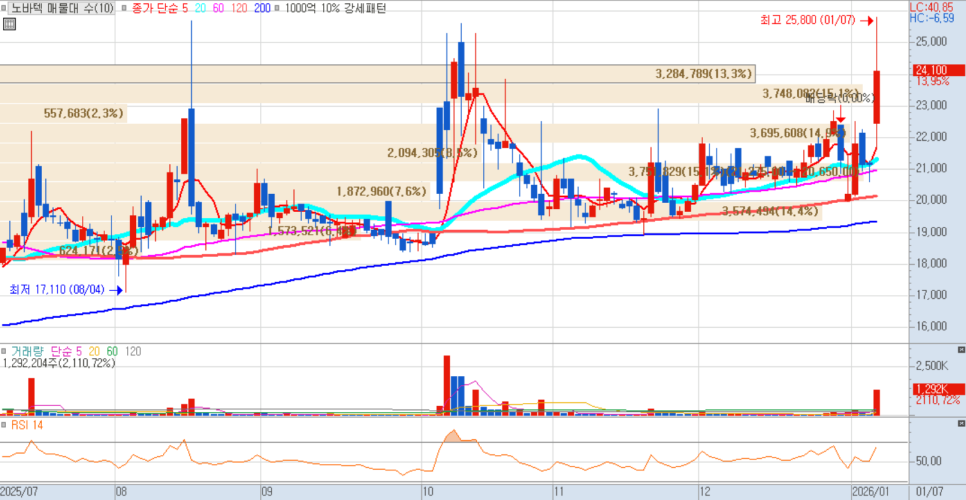The height and width of the screenshot is (500, 966).
Task: Click the 2025/07 date on the time axis
Action: pos(21,492)
